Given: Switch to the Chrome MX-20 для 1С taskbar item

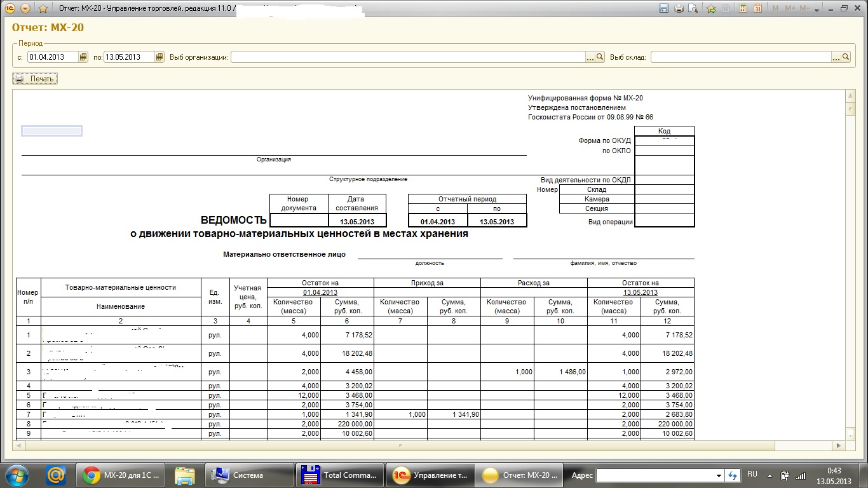Looking at the screenshot, I should click(x=121, y=475).
